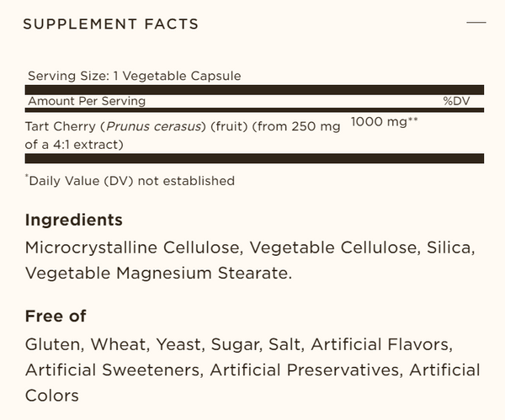This screenshot has width=505, height=420.
Task: Click the Serving Size row text
Action: click(x=135, y=76)
